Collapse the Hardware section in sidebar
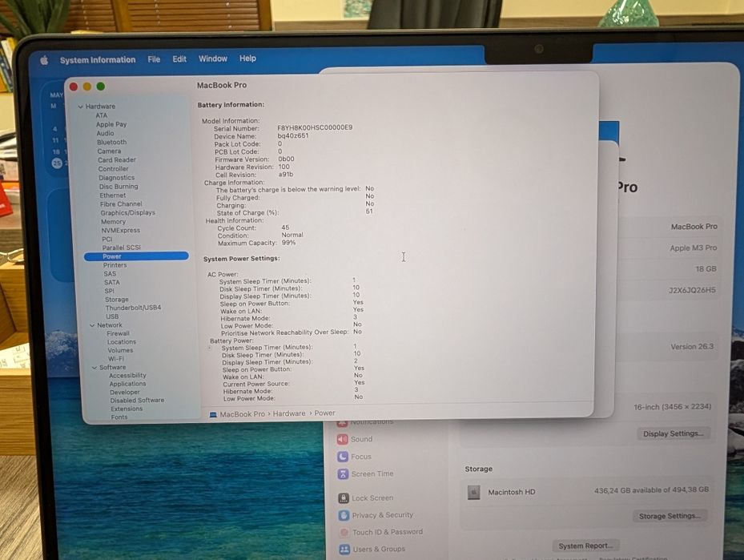The height and width of the screenshot is (560, 744). pyautogui.click(x=80, y=107)
